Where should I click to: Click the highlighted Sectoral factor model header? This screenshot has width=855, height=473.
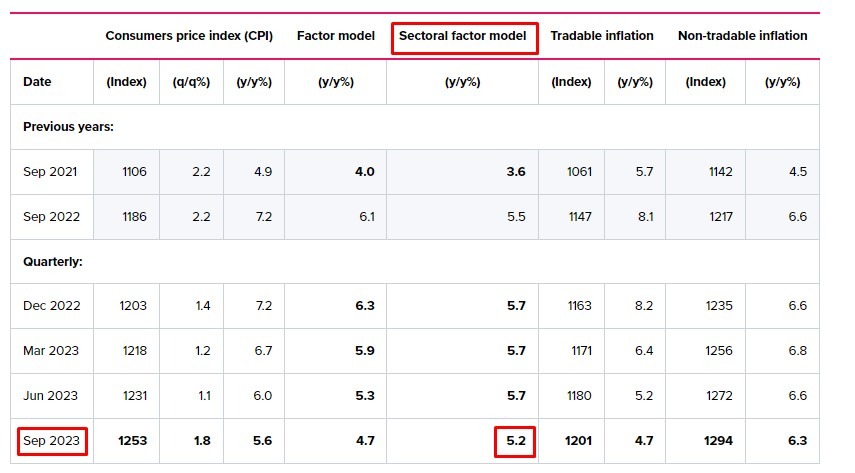pyautogui.click(x=463, y=37)
